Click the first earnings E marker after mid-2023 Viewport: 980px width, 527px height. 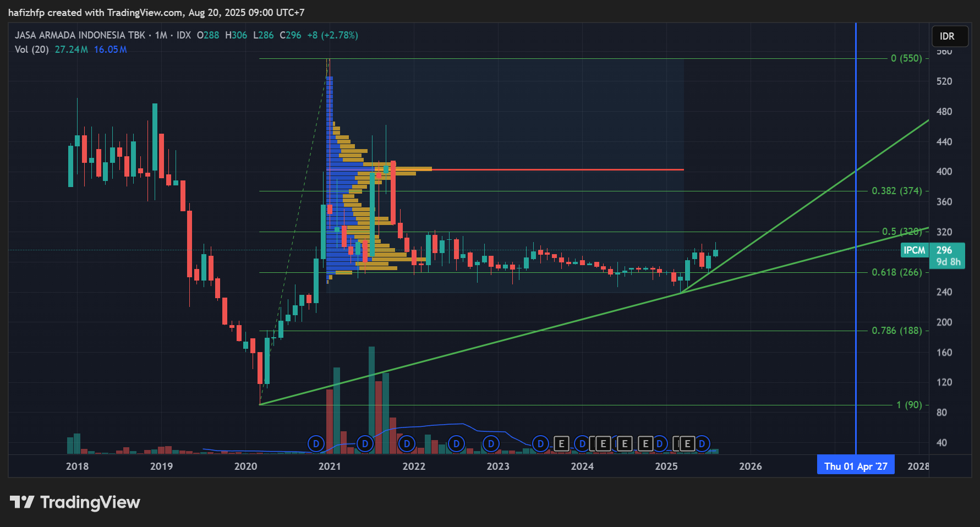point(561,443)
